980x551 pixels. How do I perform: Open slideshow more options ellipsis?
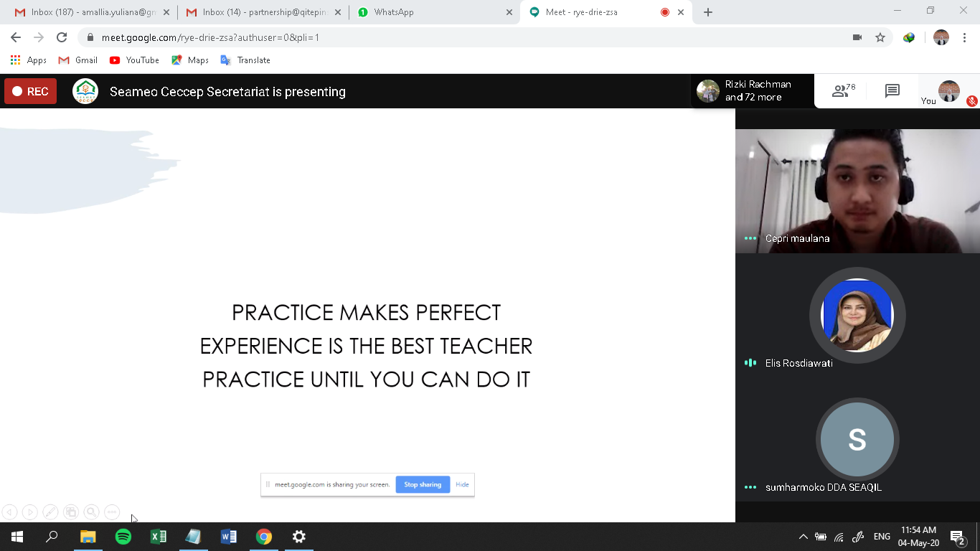point(112,512)
